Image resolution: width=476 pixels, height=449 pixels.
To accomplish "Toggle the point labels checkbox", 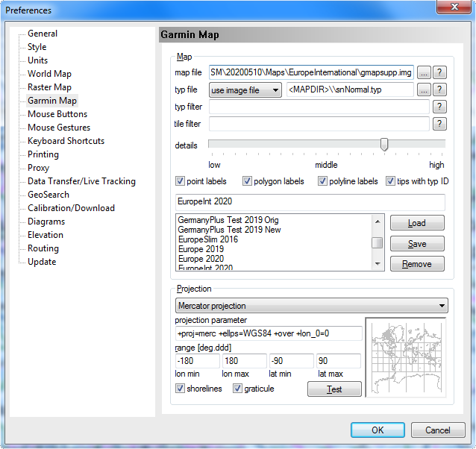I will [x=180, y=181].
